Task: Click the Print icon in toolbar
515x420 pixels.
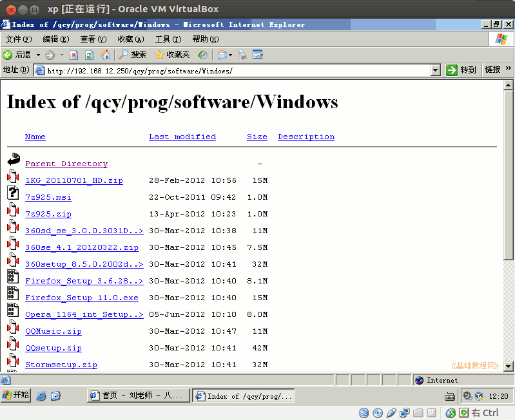Action: pos(242,55)
